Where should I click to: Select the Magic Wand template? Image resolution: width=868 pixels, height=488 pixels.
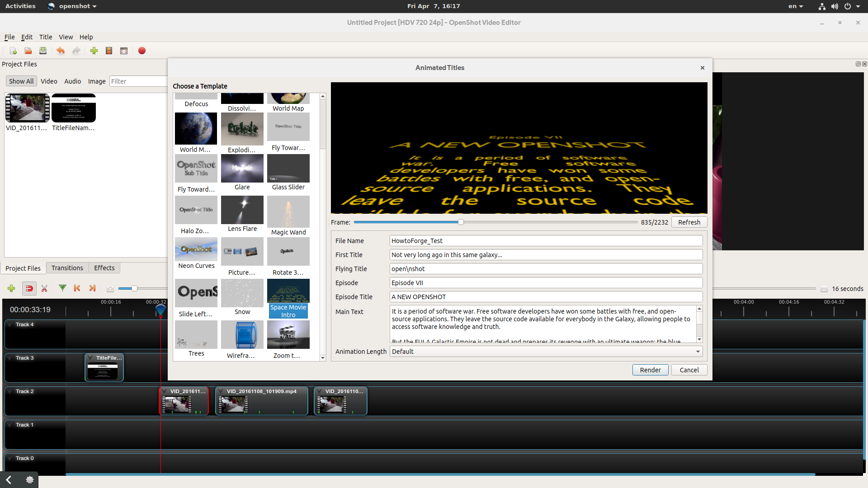coord(288,211)
